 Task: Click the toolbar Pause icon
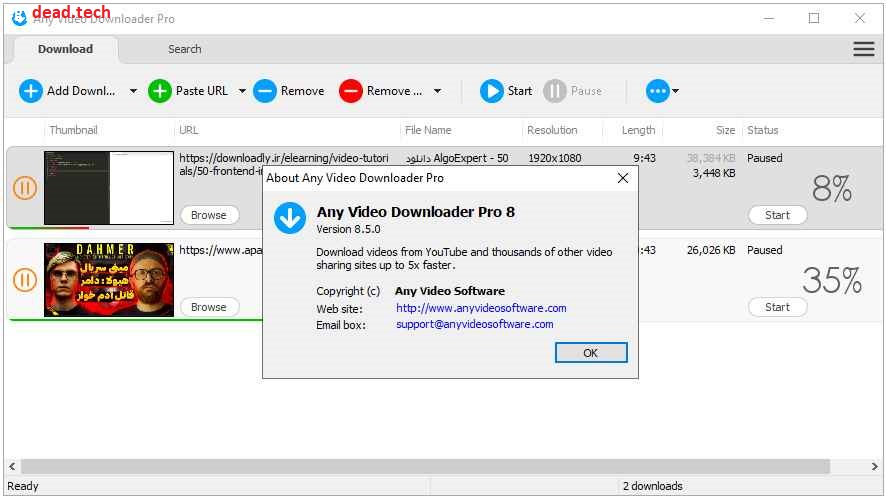(554, 91)
